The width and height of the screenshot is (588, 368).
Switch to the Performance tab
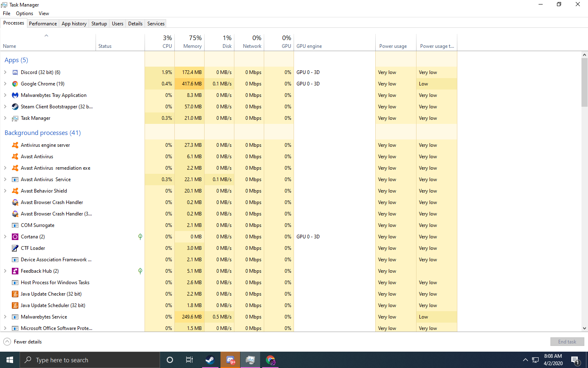43,24
